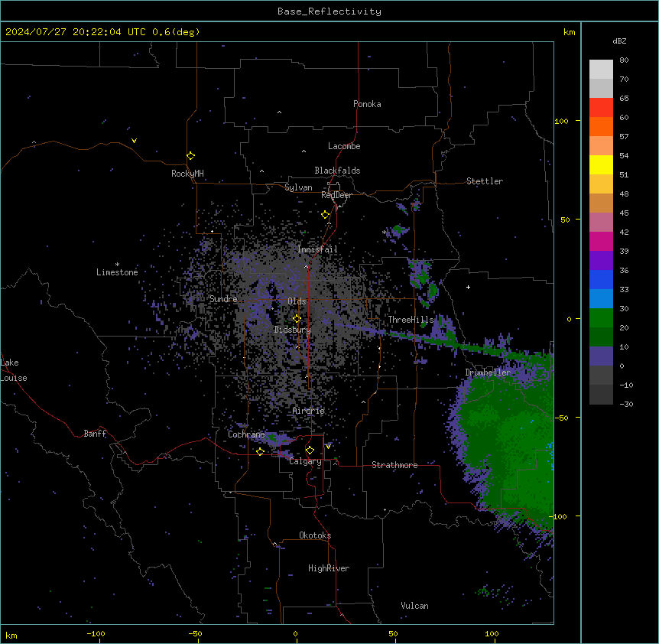
Task: Click the RockyMH label
Action: point(187,174)
